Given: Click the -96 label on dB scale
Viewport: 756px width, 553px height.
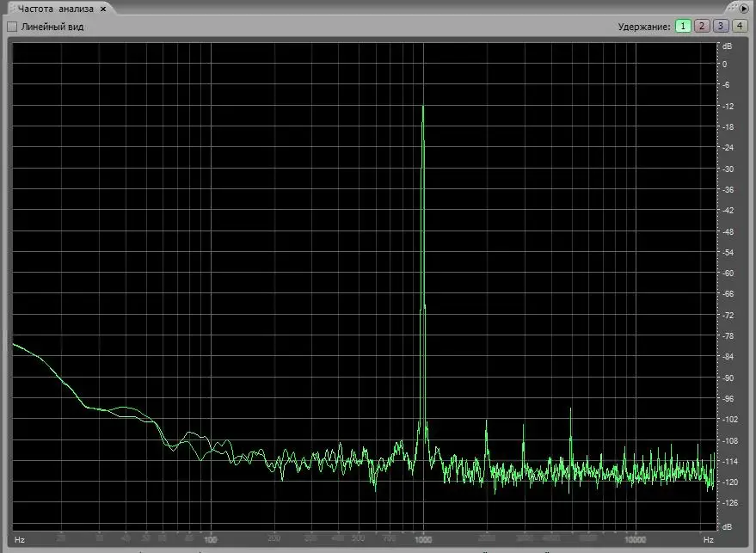Looking at the screenshot, I should (728, 399).
